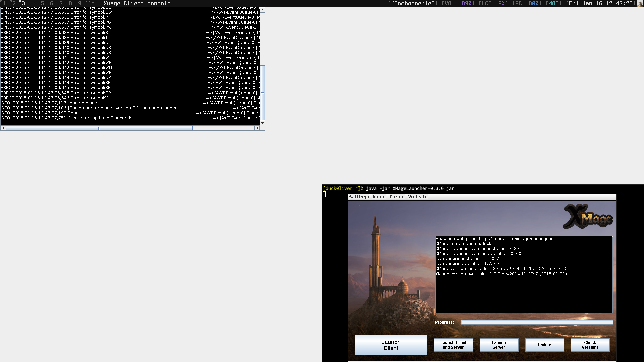This screenshot has width=644, height=362.
Task: Click the console horizontal scrollbar thumb
Action: pyautogui.click(x=99, y=128)
